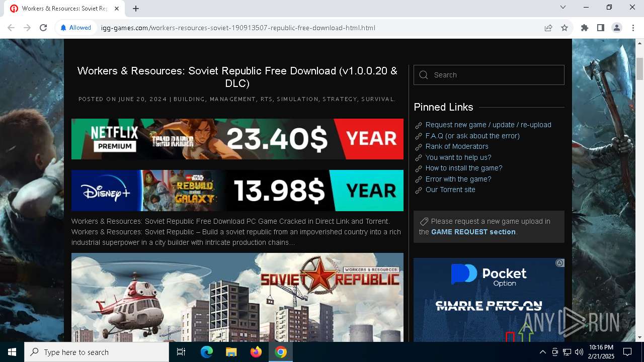Open You want to help us? link
Image resolution: width=644 pixels, height=362 pixels.
click(458, 157)
